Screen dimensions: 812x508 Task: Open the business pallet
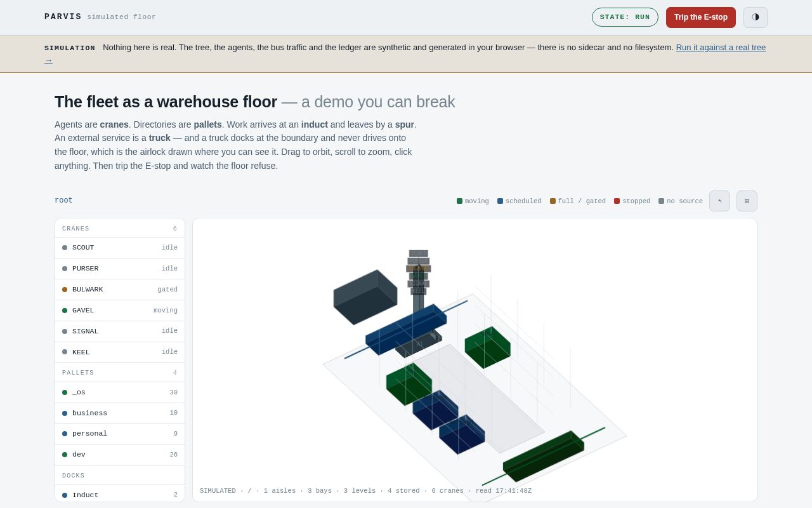(x=120, y=413)
